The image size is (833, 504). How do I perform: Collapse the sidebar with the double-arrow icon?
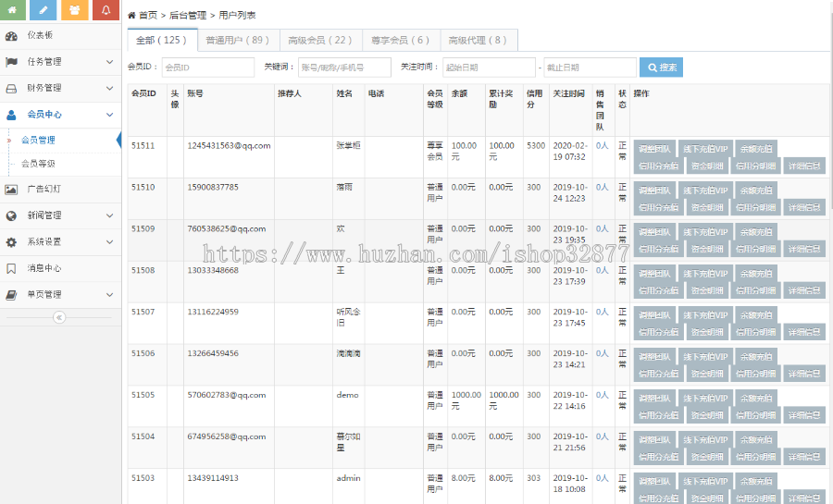tap(59, 317)
